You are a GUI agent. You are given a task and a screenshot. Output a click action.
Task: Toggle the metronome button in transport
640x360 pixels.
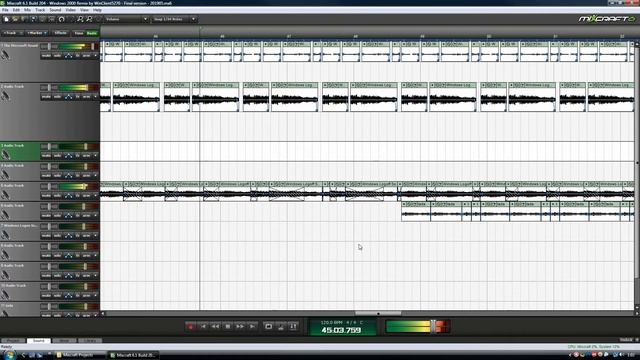(x=281, y=327)
